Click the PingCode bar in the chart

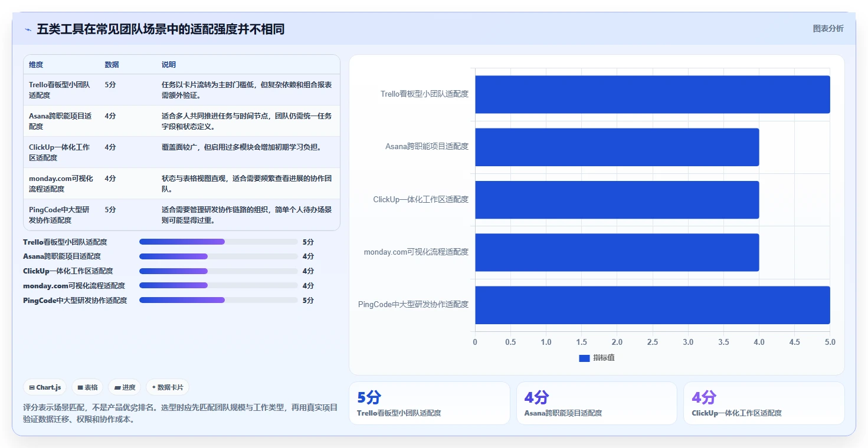653,305
